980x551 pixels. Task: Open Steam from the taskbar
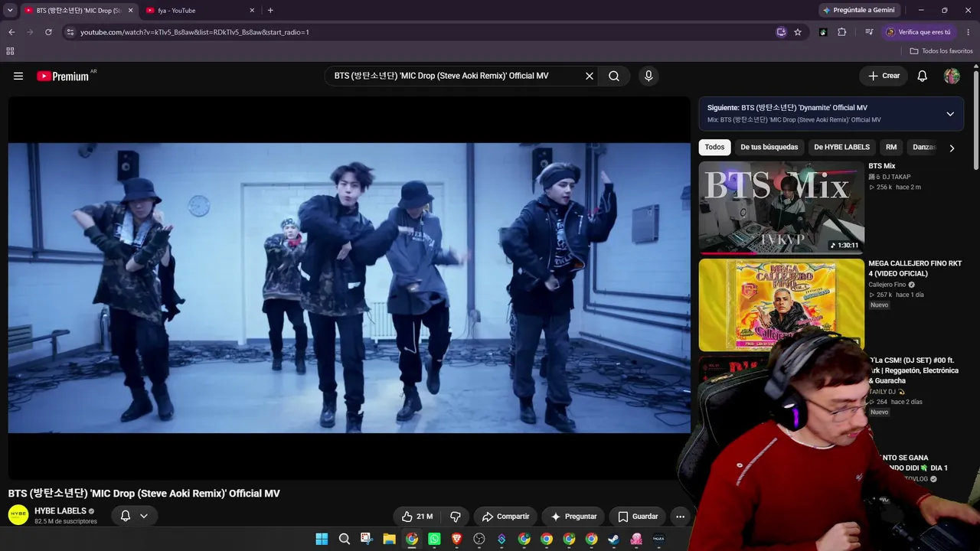tap(614, 539)
